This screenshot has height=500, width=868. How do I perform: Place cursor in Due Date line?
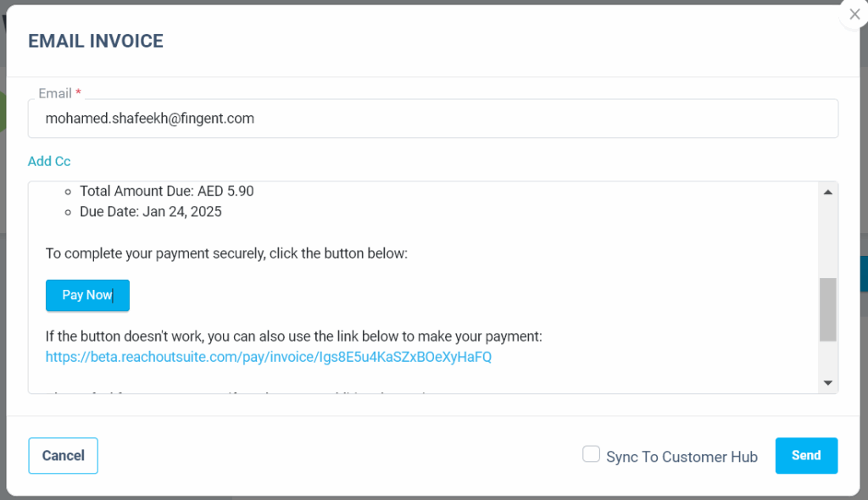[x=150, y=212]
